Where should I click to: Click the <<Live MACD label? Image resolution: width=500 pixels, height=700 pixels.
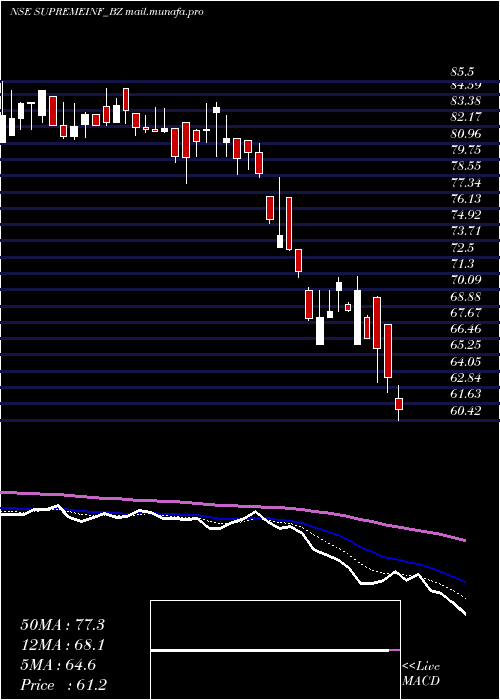(x=421, y=674)
